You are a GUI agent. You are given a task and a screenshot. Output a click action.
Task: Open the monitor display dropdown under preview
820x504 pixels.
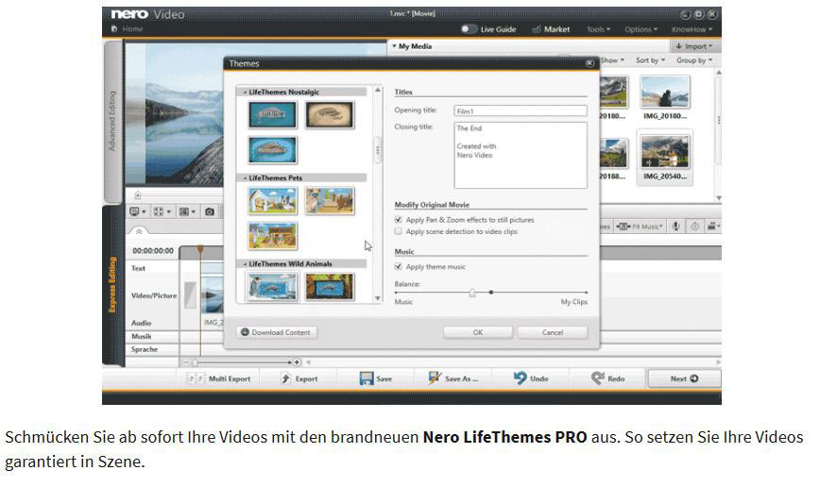[x=138, y=211]
